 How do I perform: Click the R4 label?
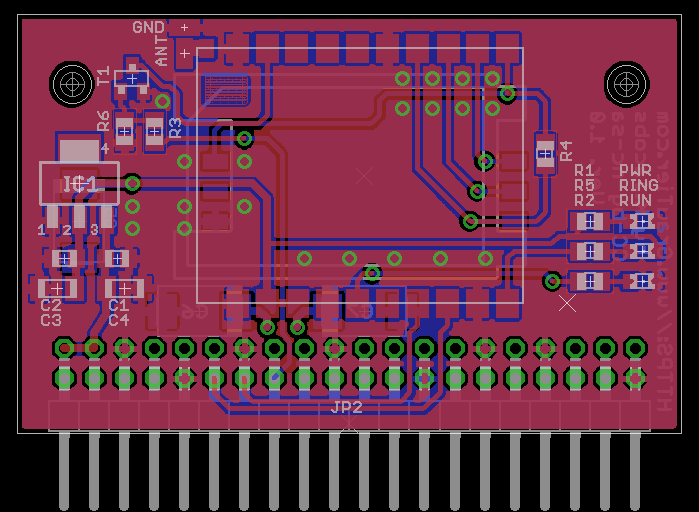[x=566, y=151]
